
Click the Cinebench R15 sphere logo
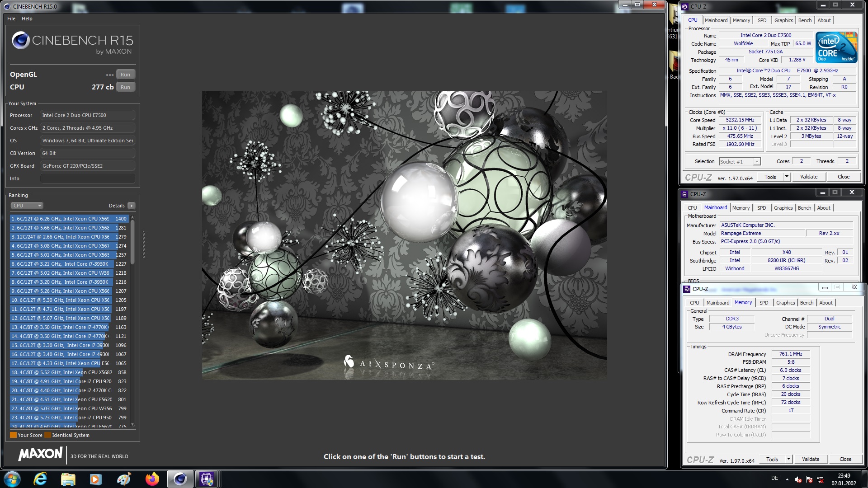click(21, 40)
